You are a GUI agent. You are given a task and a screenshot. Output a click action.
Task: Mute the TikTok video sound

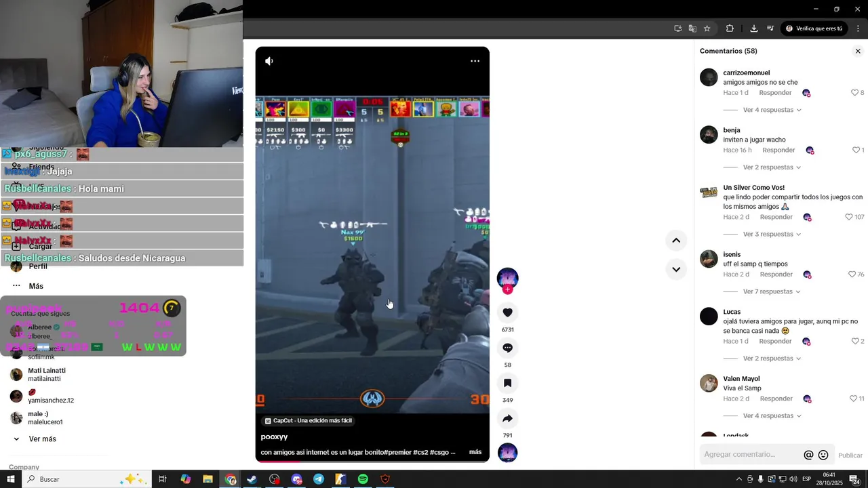[269, 61]
